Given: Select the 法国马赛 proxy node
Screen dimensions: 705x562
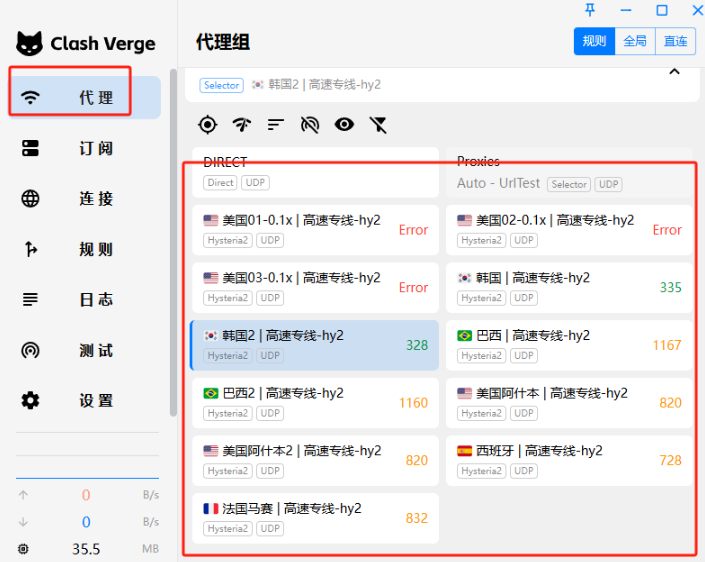Looking at the screenshot, I should [314, 518].
